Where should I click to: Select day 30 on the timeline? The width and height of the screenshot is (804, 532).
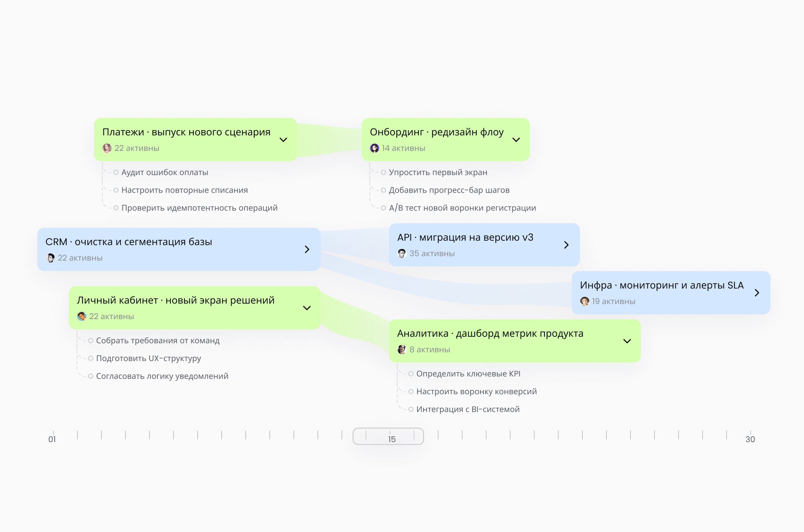pos(750,439)
